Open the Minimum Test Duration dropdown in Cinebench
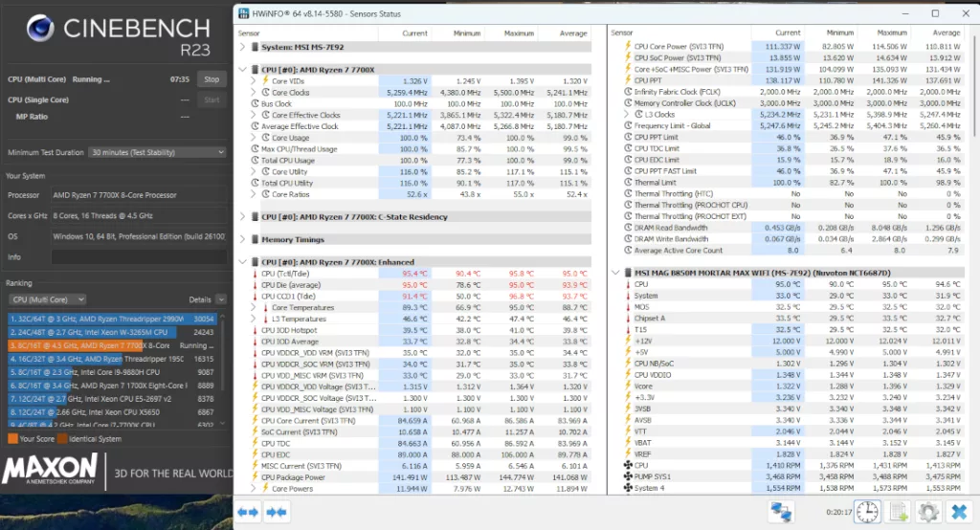Image resolution: width=980 pixels, height=530 pixels. coord(158,152)
